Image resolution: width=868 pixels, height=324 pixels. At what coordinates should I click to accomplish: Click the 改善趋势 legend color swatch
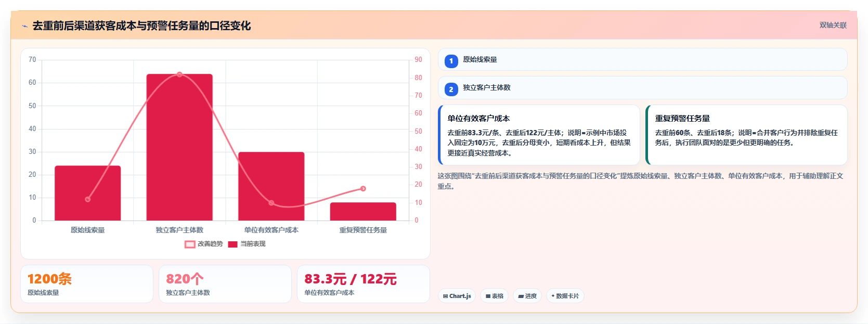[190, 244]
